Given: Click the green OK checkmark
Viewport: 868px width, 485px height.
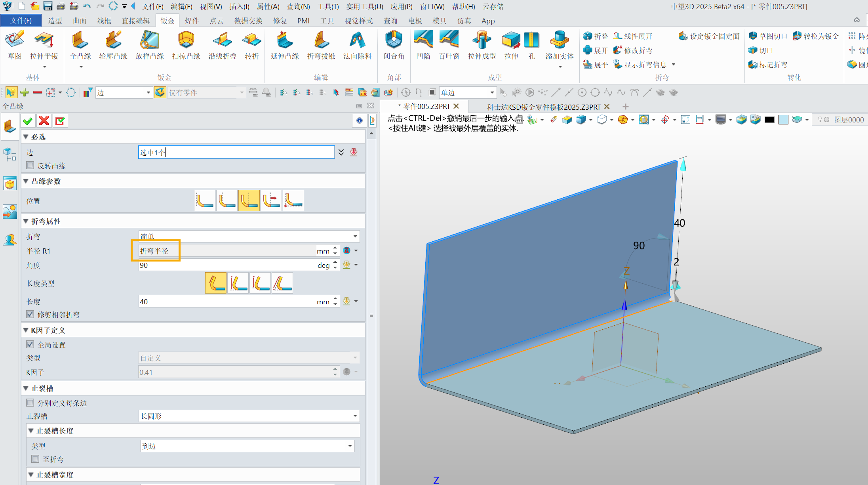Looking at the screenshot, I should pyautogui.click(x=28, y=121).
